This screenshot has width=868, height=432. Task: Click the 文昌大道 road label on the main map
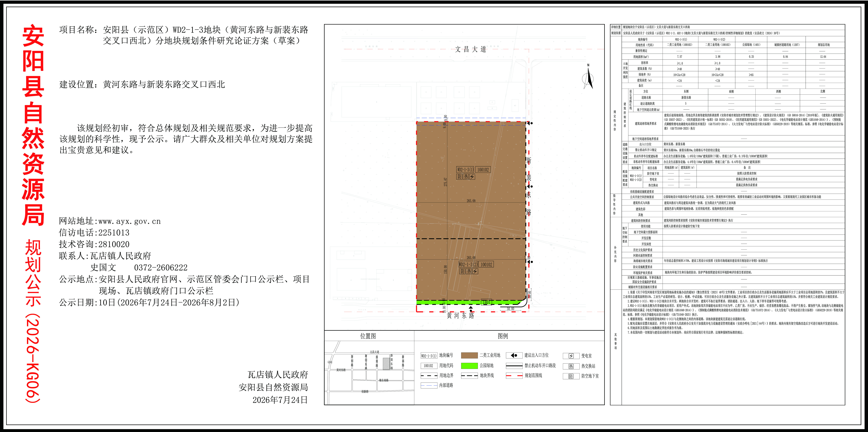(471, 49)
